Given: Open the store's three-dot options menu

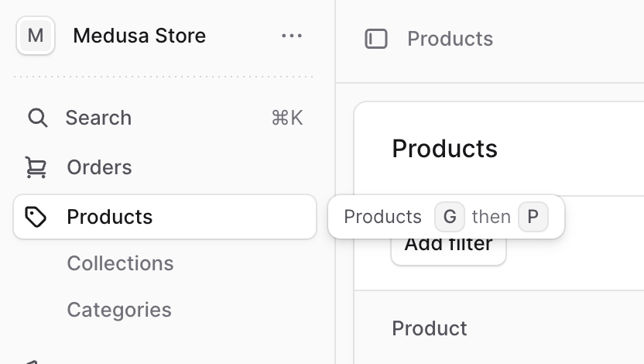Looking at the screenshot, I should pyautogui.click(x=292, y=36).
